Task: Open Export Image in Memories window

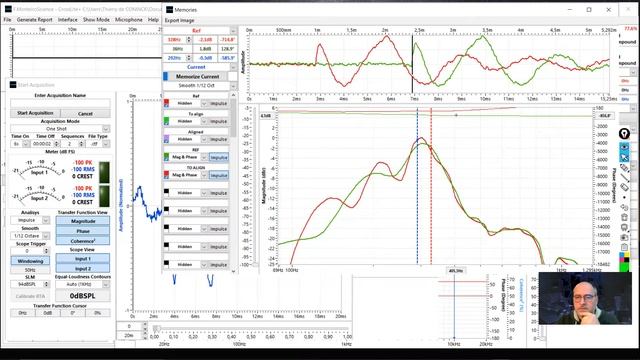Action: coord(179,20)
